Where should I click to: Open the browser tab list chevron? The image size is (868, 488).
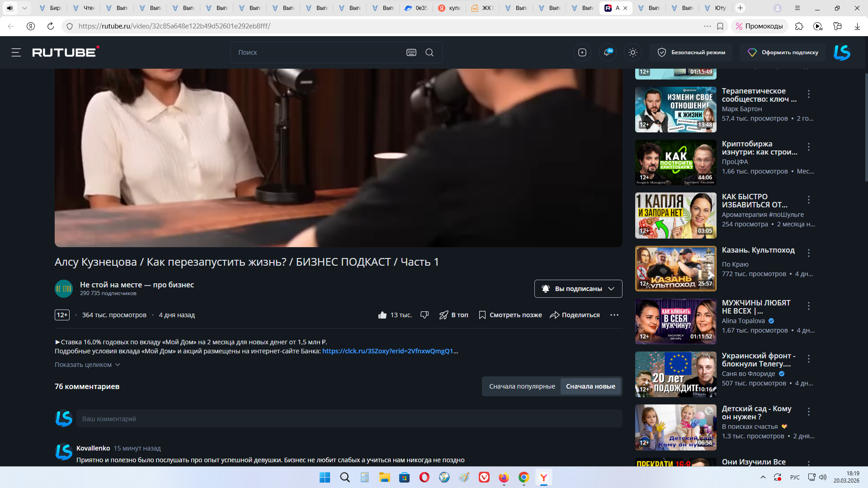pyautogui.click(x=24, y=8)
